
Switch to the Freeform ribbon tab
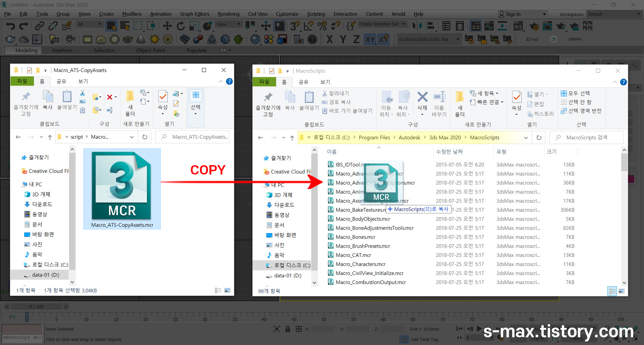(62, 50)
